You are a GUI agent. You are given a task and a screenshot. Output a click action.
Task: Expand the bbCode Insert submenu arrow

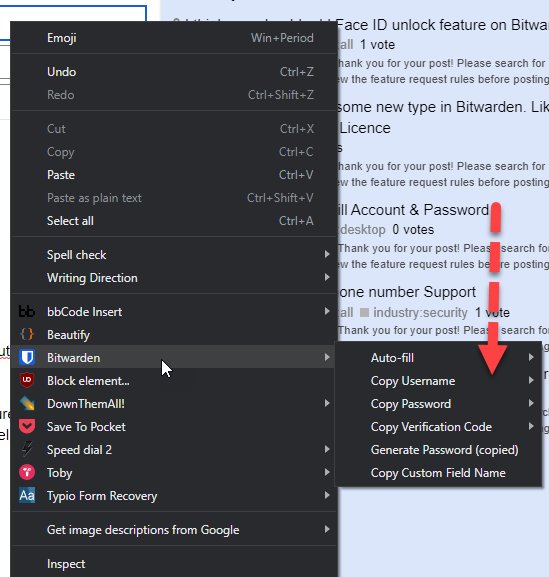[x=327, y=312]
